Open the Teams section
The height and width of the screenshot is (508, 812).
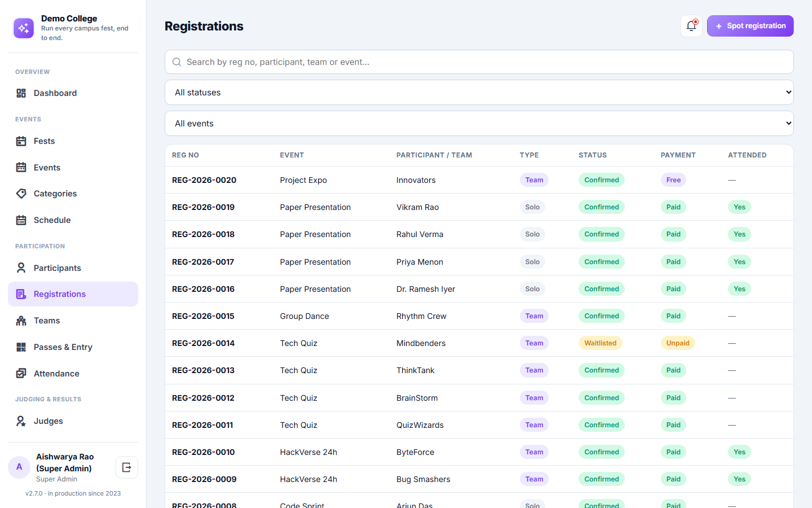[73, 321]
